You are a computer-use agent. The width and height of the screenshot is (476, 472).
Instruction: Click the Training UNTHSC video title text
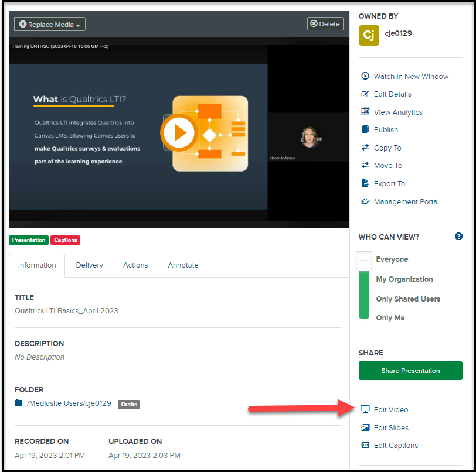click(60, 46)
